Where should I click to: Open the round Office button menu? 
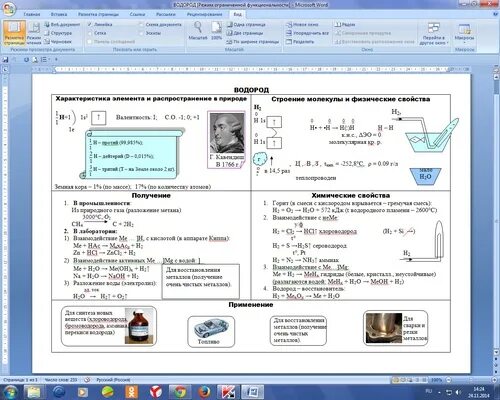(8, 9)
